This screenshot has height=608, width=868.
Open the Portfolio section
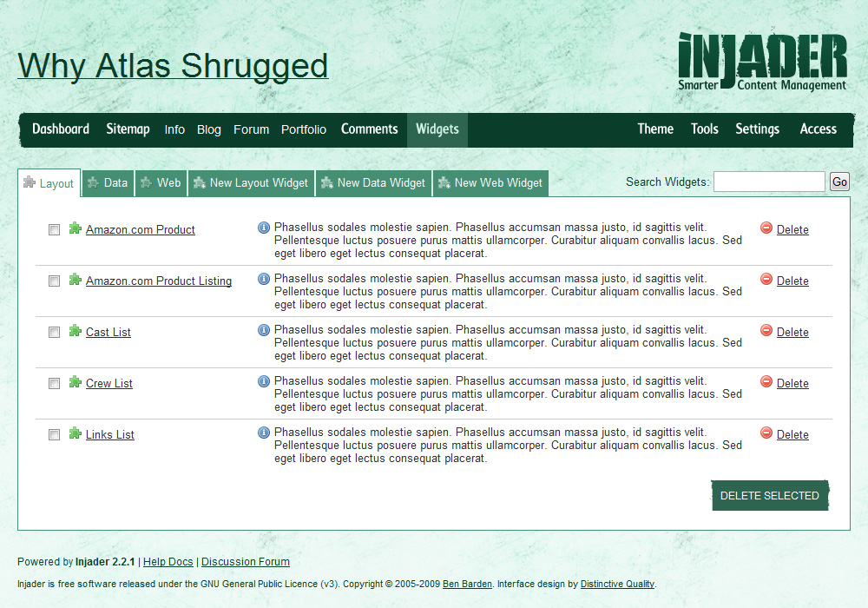(303, 129)
